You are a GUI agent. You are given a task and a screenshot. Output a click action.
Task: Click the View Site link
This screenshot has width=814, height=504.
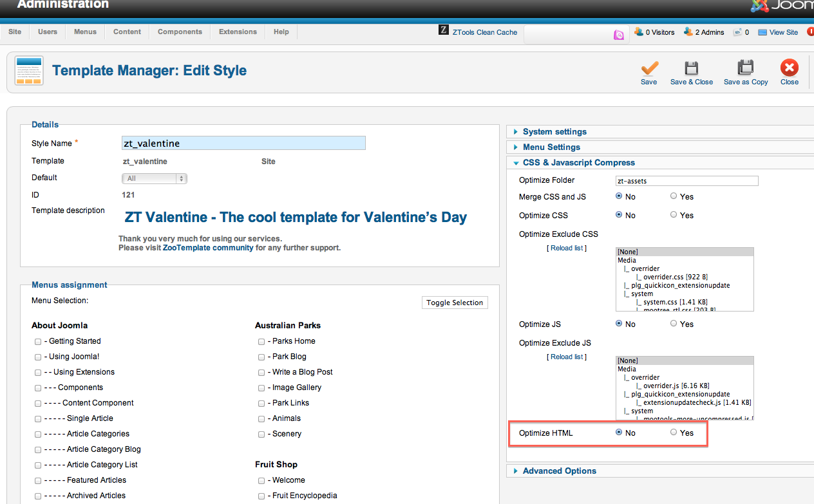click(x=784, y=32)
